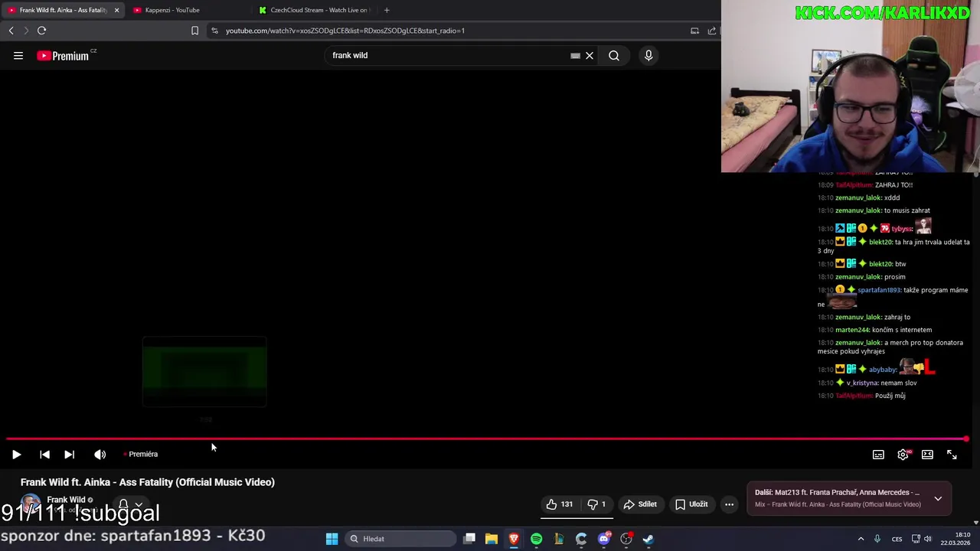The height and width of the screenshot is (551, 980).
Task: Click the Mix – Frank Wild subtitle text
Action: click(x=838, y=504)
